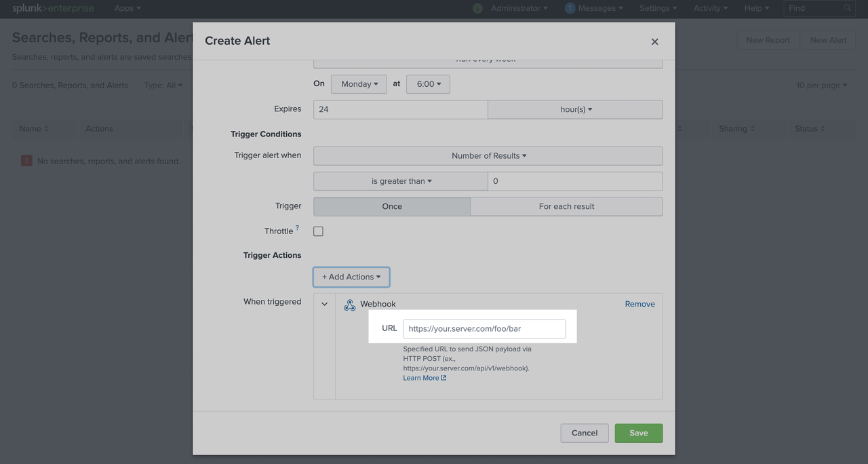Collapse the Webhook action chevron
Viewport: 868px width, 464px height.
324,304
